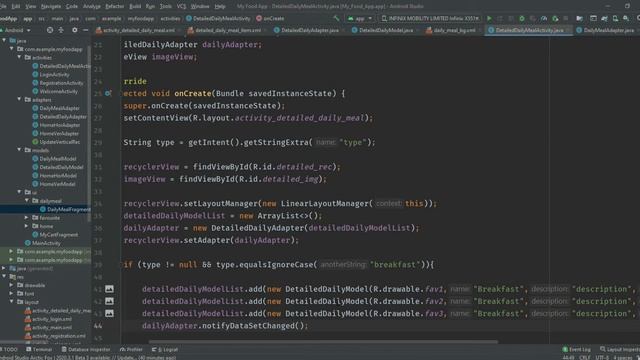640x360 pixels.
Task: Open the Code menu
Action: tap(71, 7)
